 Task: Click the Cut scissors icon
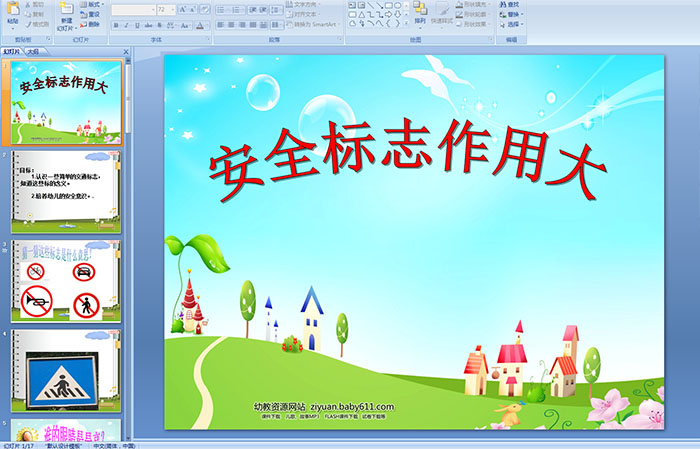(28, 4)
